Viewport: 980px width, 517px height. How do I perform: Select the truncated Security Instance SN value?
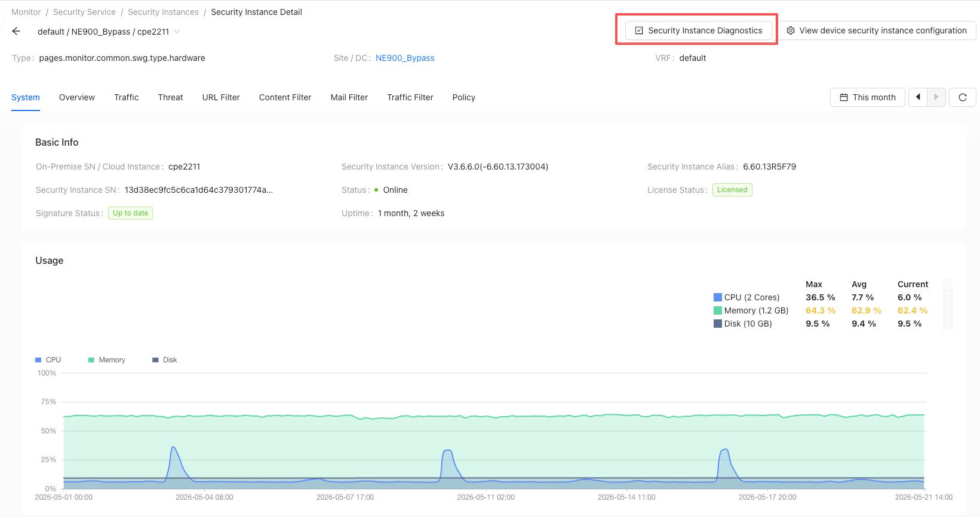199,190
